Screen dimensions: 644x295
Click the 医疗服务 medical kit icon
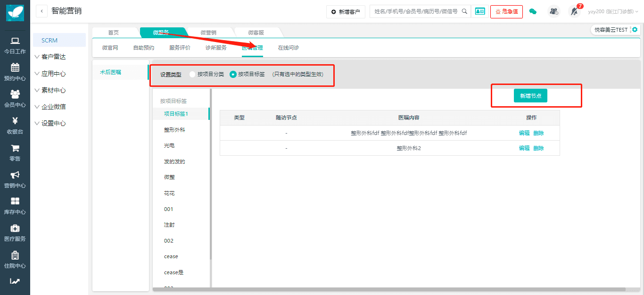(x=15, y=228)
